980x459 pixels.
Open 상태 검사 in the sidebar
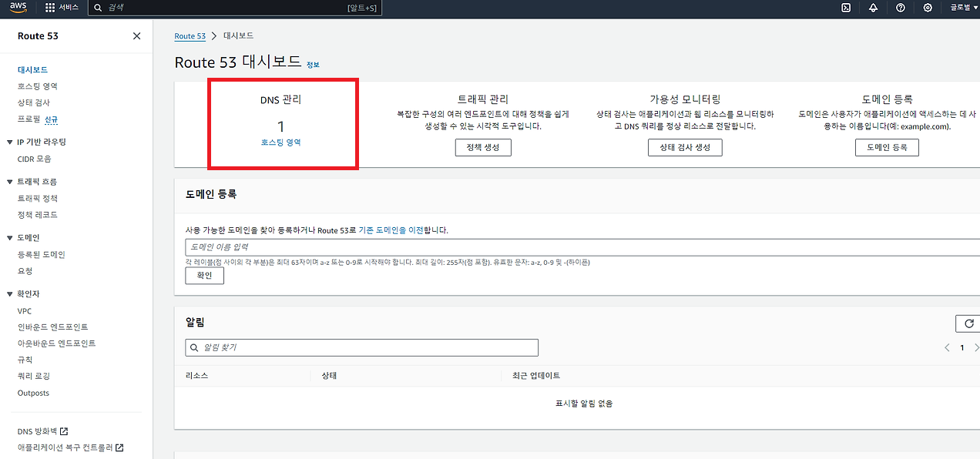click(34, 102)
